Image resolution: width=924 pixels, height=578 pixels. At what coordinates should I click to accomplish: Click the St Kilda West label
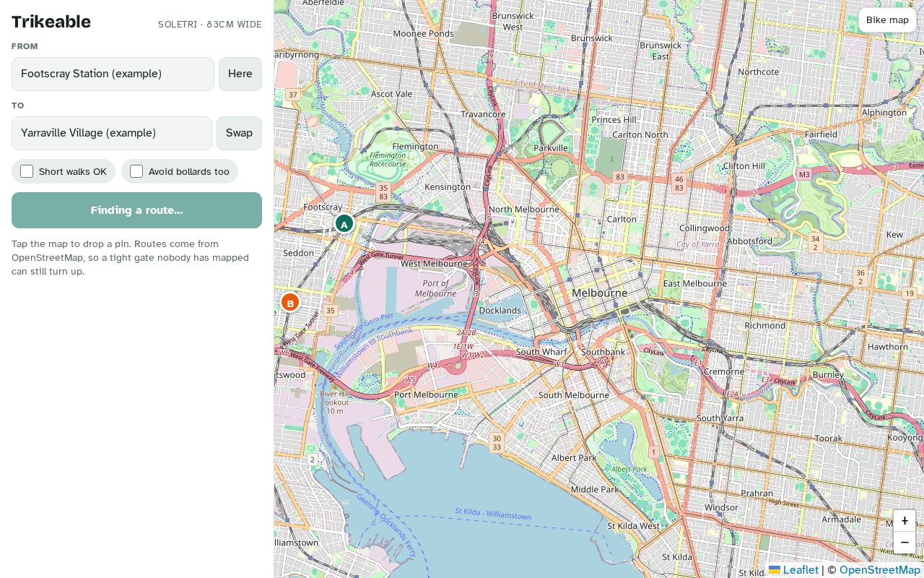tap(633, 525)
